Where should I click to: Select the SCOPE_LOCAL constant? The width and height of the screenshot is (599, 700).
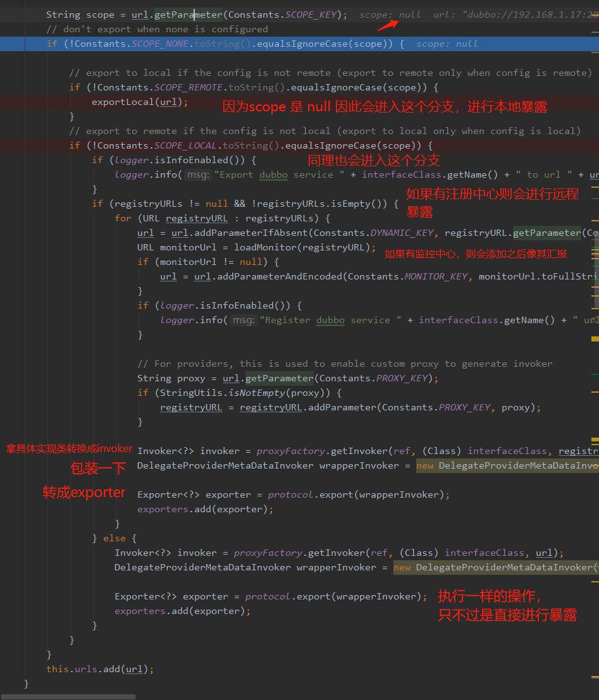pos(185,145)
